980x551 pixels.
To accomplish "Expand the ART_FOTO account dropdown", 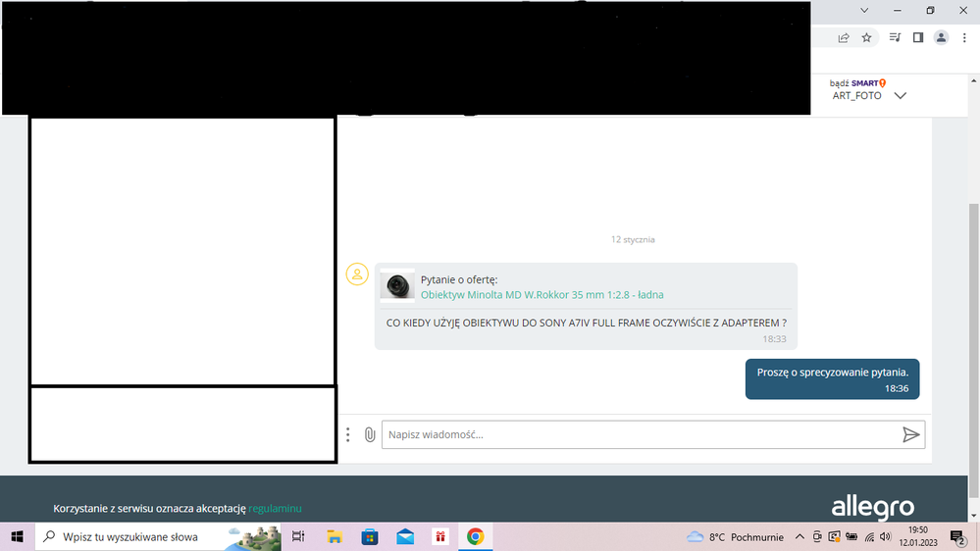I will (900, 96).
